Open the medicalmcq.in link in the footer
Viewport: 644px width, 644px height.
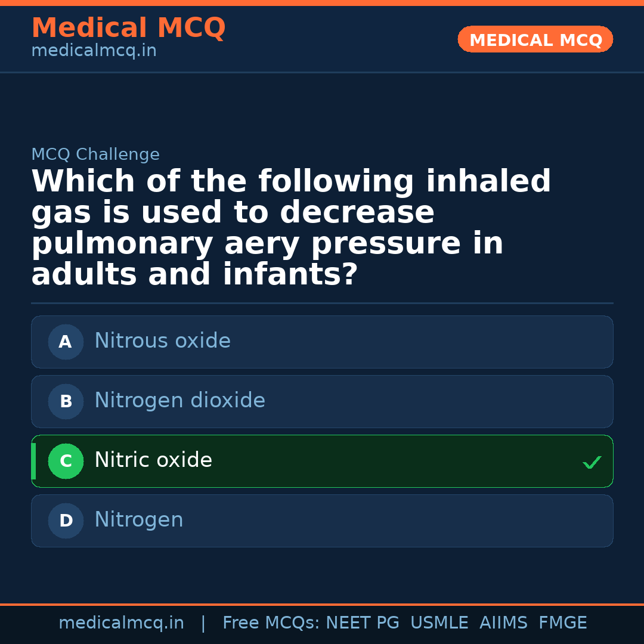click(x=121, y=623)
